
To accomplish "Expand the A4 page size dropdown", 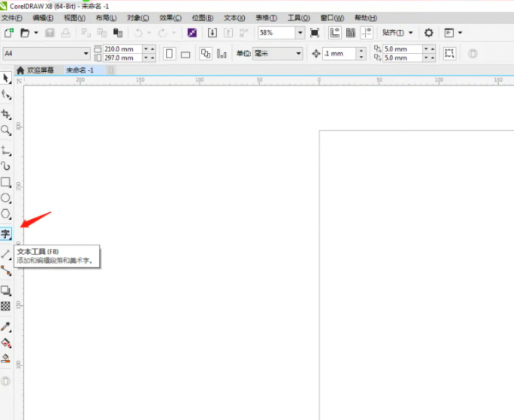I will (x=86, y=54).
